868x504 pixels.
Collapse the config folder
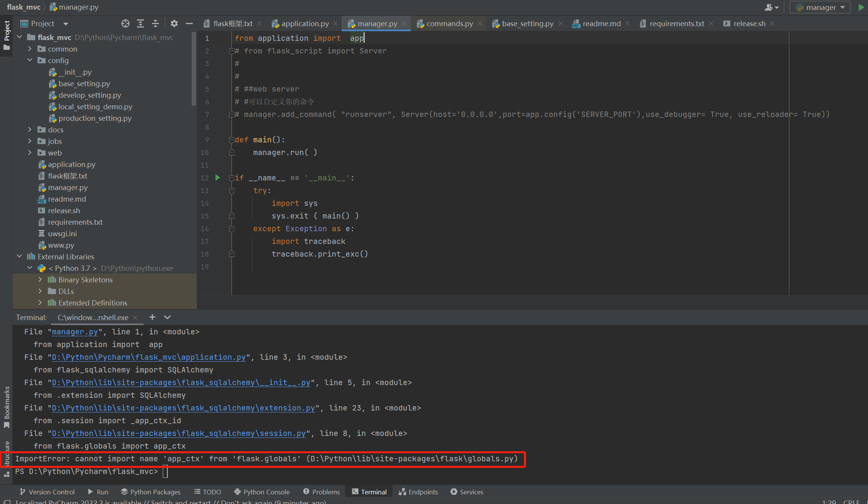pos(30,60)
